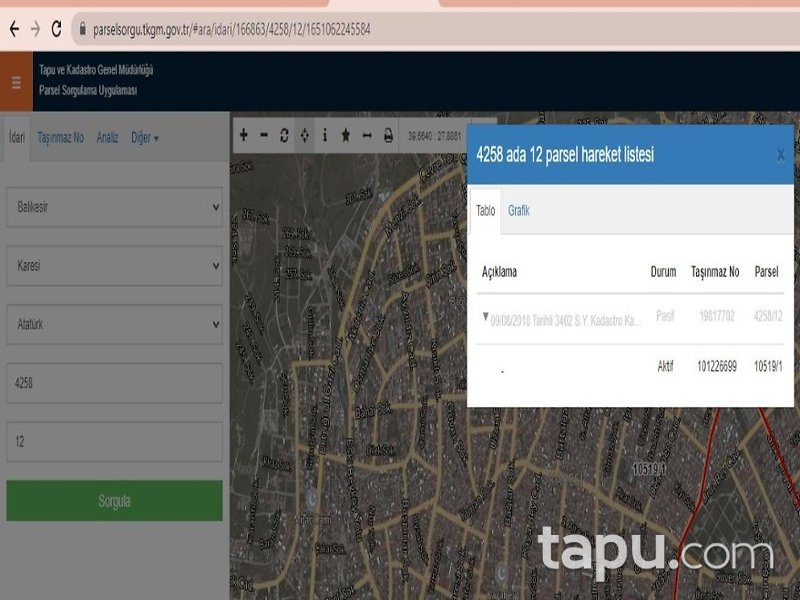Reload the parselsorgu page
This screenshot has height=600, width=800.
(x=56, y=29)
